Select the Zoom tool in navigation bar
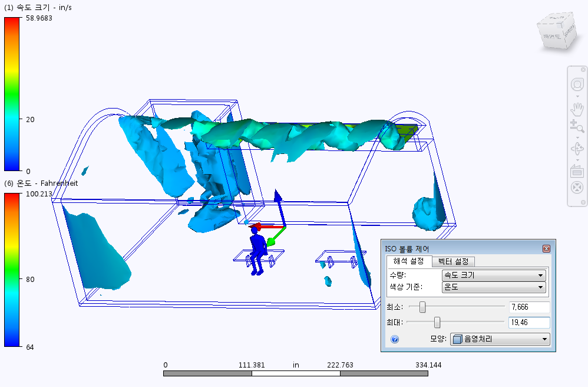 coord(577,126)
